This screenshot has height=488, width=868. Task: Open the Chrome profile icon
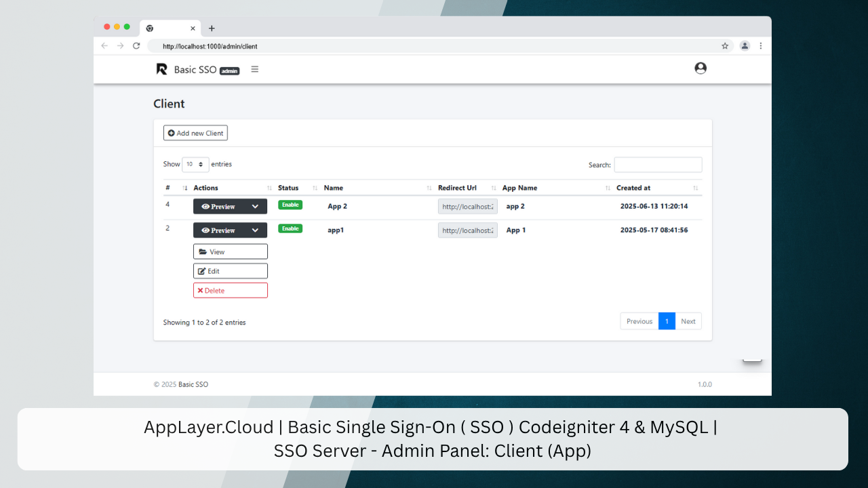coord(745,46)
